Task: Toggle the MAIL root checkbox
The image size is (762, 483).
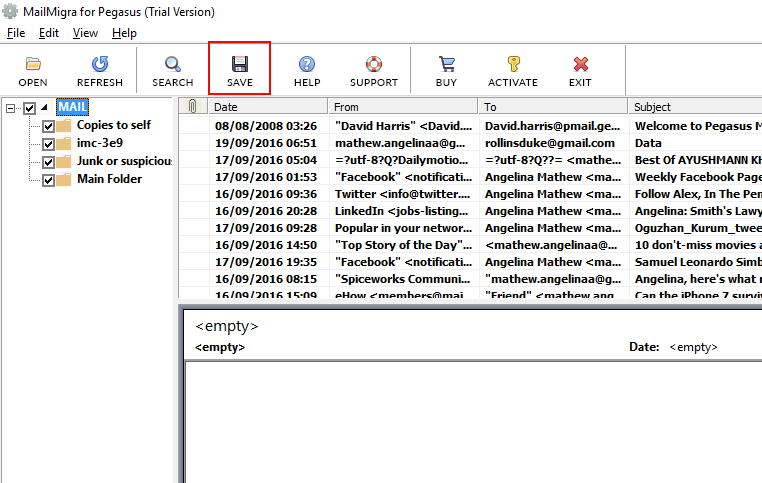Action: [30, 108]
